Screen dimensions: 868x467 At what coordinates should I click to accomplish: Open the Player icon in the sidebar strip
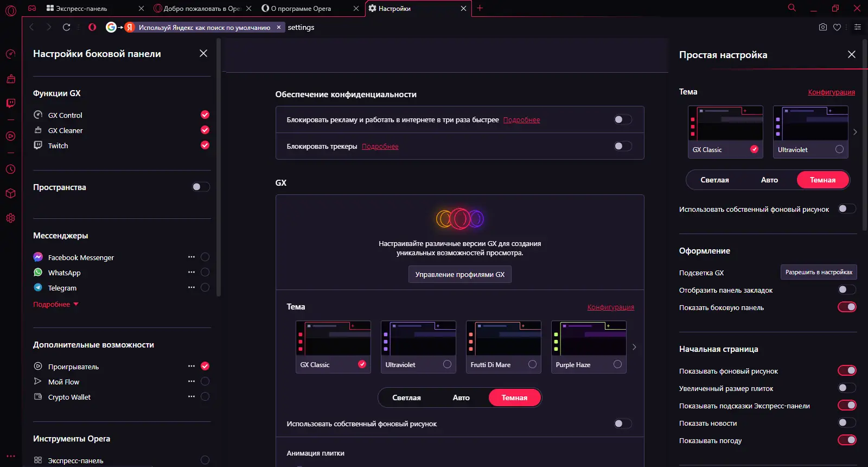[10, 136]
